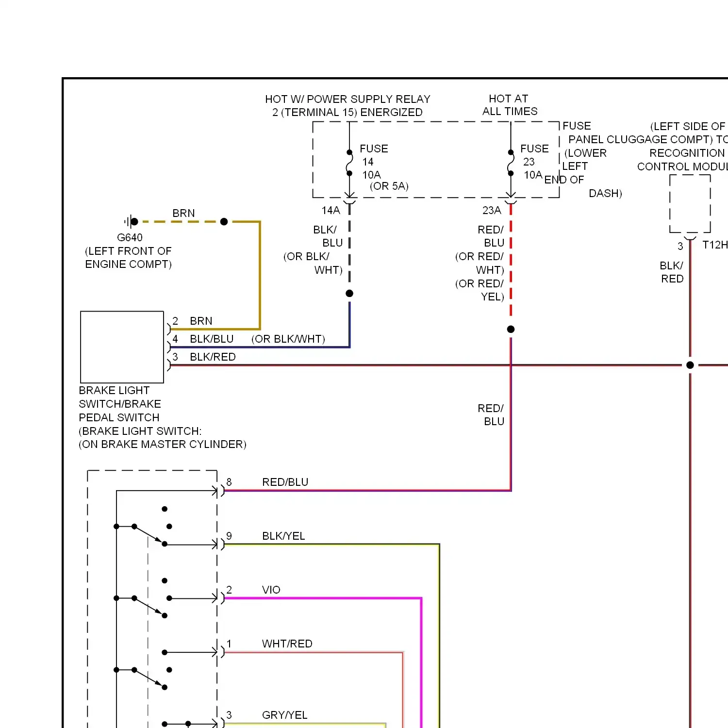Select the splice dot ending the dashed BRN wire
The image size is (728, 728).
pos(224,222)
